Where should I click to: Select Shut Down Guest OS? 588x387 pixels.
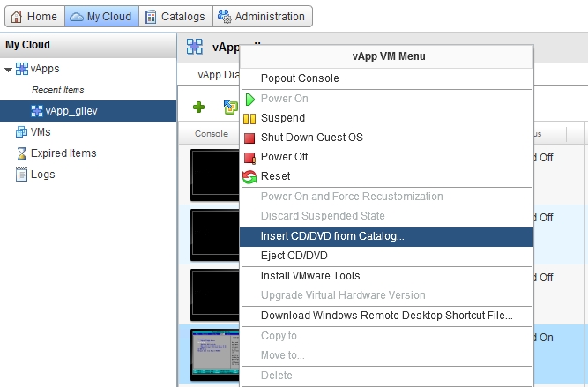point(387,138)
